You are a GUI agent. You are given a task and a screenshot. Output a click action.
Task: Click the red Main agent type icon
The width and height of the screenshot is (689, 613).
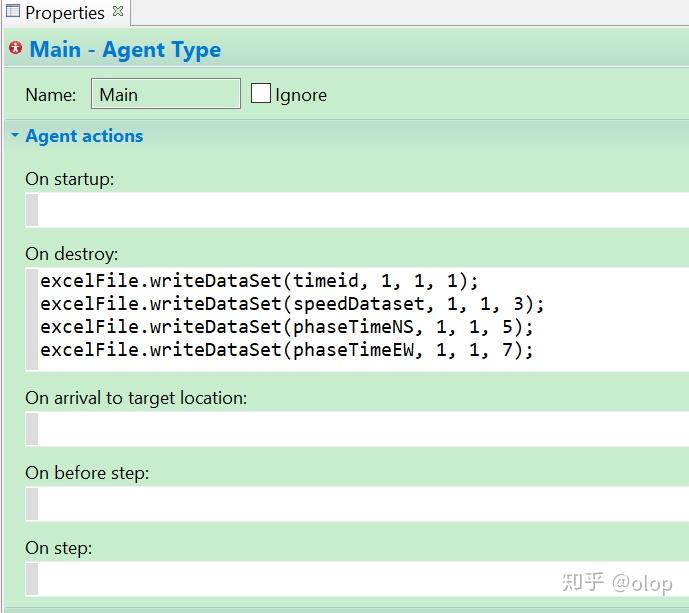[x=15, y=48]
